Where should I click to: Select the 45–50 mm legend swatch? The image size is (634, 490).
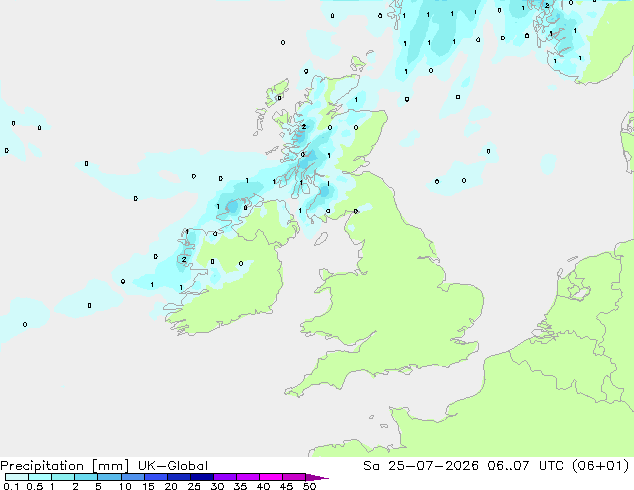pos(294,477)
